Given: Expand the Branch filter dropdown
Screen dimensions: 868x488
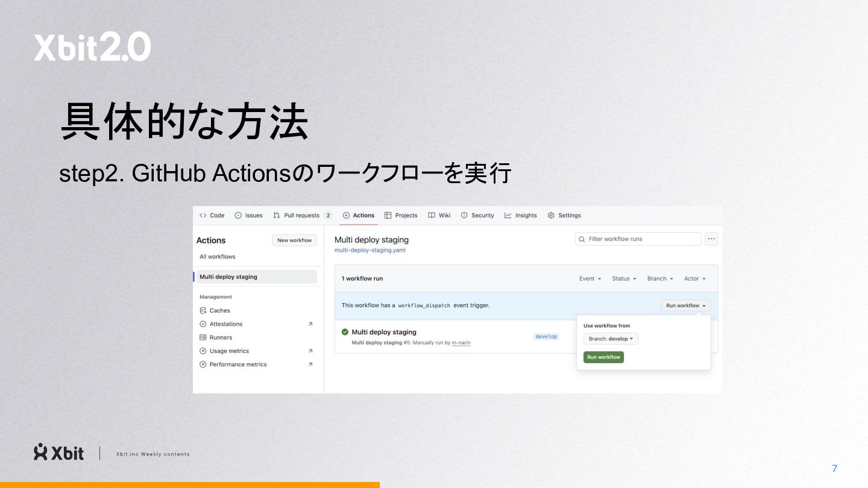Looking at the screenshot, I should [x=660, y=278].
